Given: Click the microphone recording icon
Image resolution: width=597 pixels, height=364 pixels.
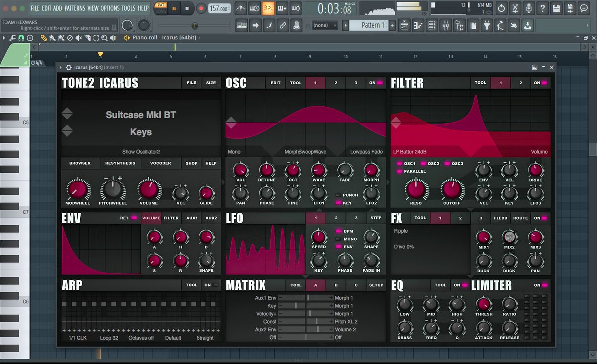Looking at the screenshot, I should click(x=529, y=8).
